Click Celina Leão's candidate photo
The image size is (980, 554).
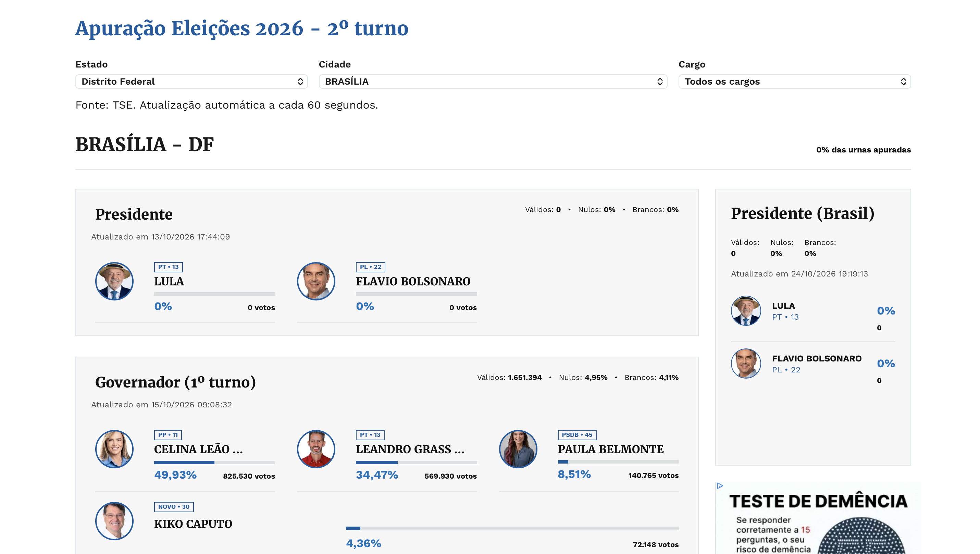[114, 449]
